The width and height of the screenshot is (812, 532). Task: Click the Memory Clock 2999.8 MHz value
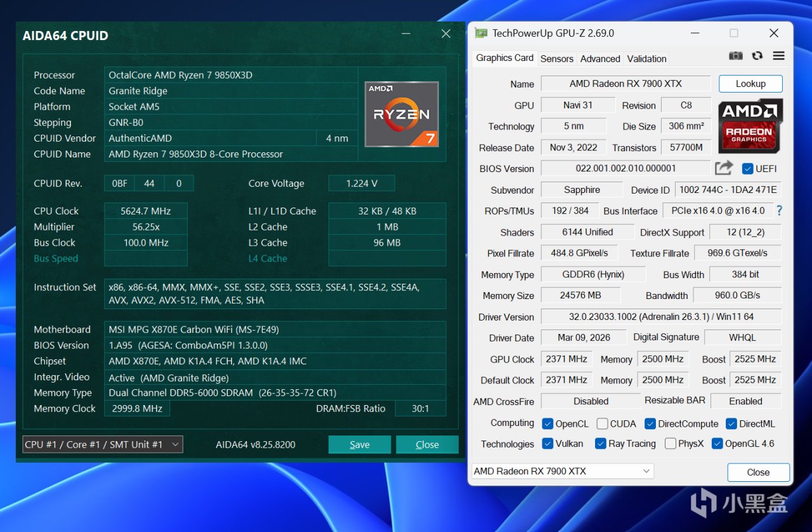(137, 409)
